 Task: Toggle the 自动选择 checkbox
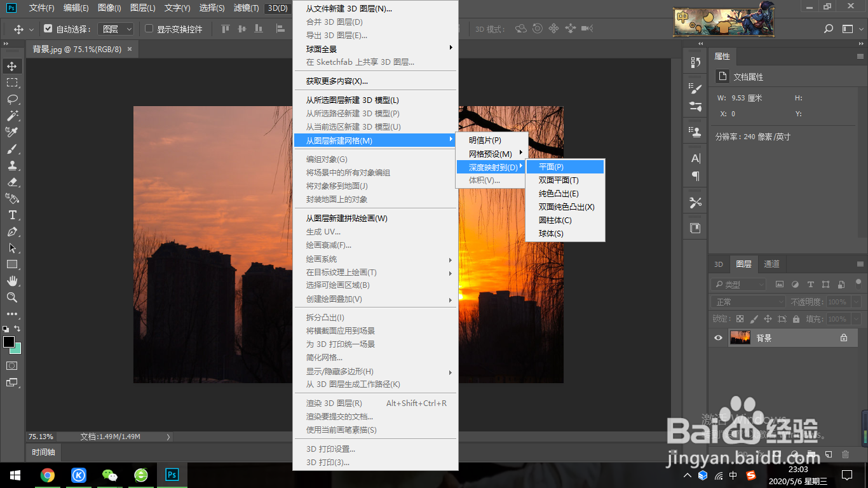click(48, 29)
